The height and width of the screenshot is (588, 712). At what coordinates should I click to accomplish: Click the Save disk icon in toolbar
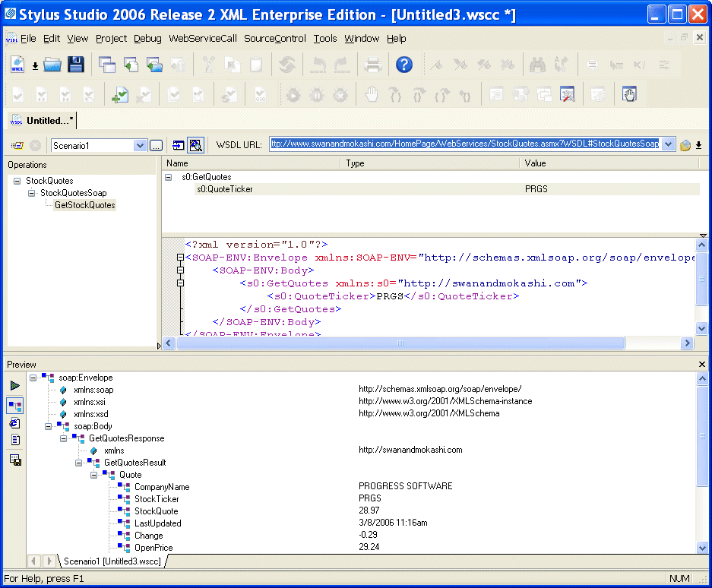tap(76, 65)
